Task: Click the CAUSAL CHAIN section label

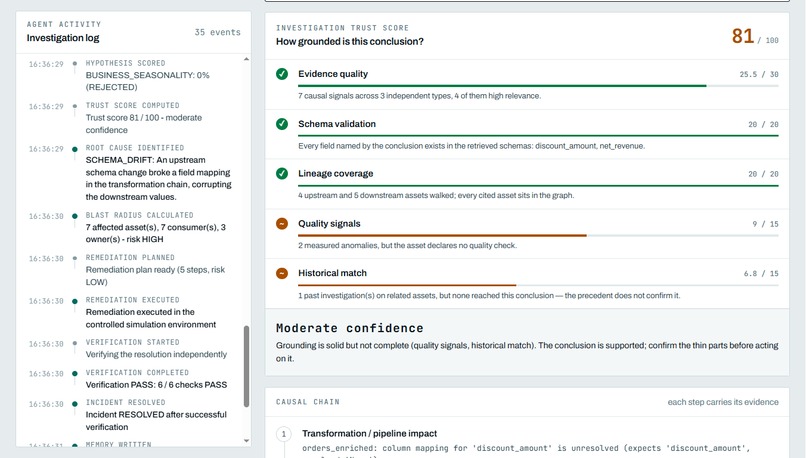Action: [307, 402]
